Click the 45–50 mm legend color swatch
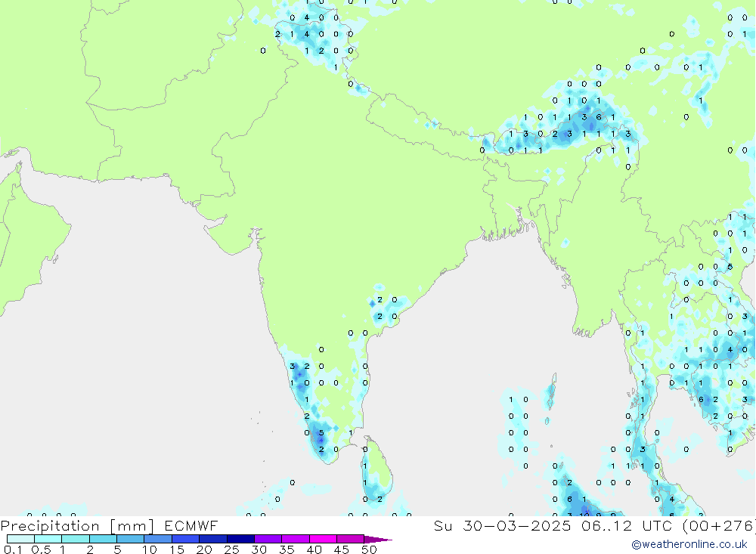Screen dimensions: 756x554 pos(350,539)
